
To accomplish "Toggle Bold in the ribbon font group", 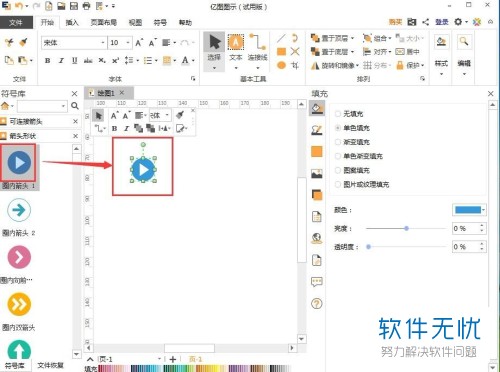I will click(48, 61).
